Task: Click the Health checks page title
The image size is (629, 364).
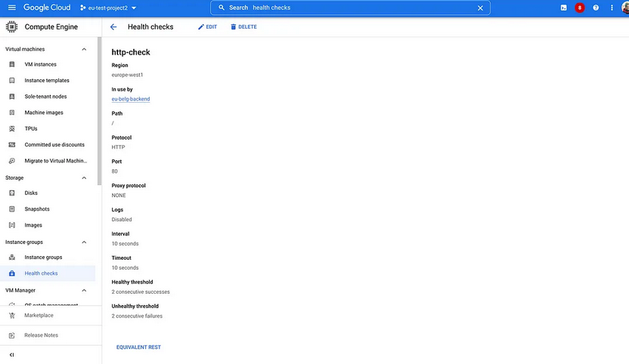Action: point(150,27)
